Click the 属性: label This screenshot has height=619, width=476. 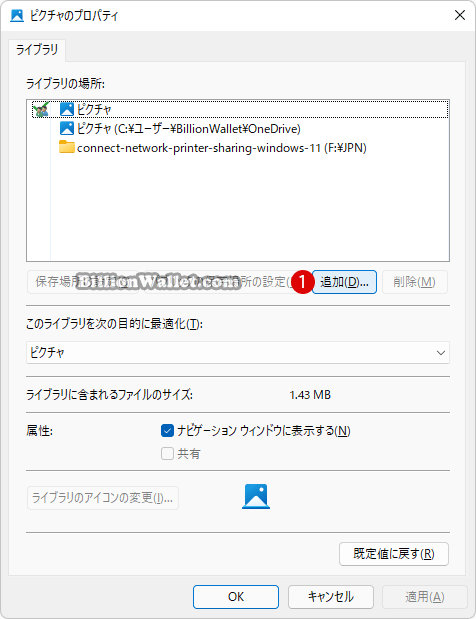pyautogui.click(x=39, y=431)
